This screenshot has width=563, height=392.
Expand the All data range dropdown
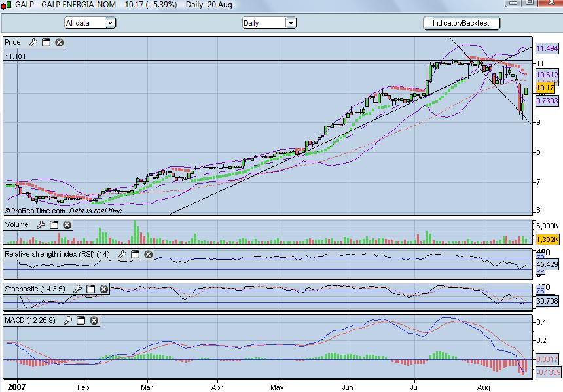tap(110, 23)
